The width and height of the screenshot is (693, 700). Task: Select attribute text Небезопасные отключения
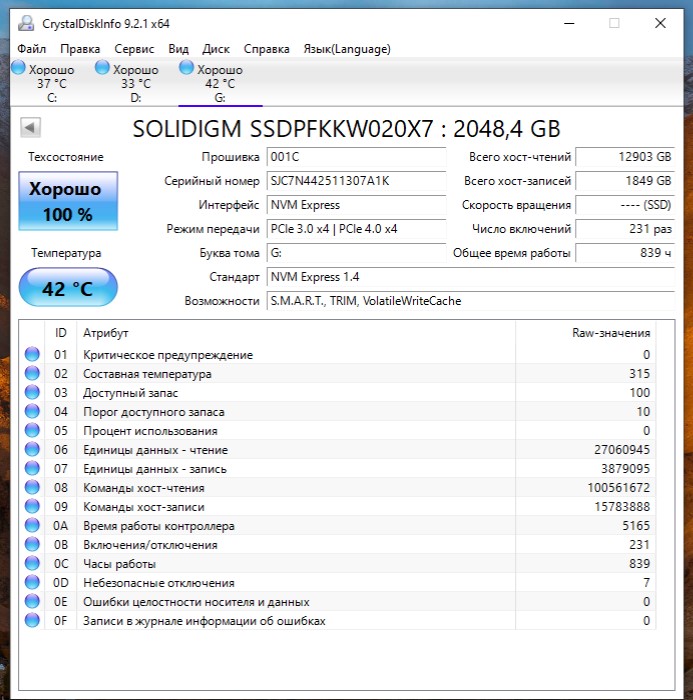click(x=159, y=583)
